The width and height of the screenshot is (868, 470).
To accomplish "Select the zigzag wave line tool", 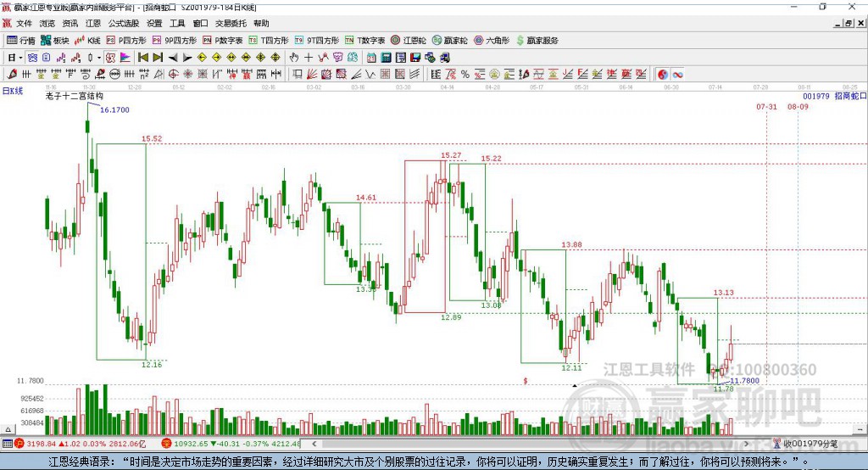I will [370, 75].
